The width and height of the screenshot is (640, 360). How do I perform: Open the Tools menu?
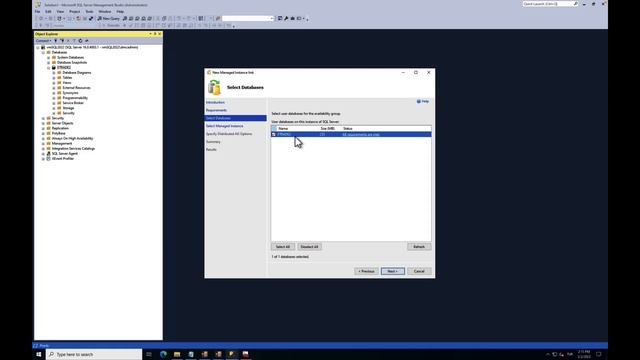89,11
